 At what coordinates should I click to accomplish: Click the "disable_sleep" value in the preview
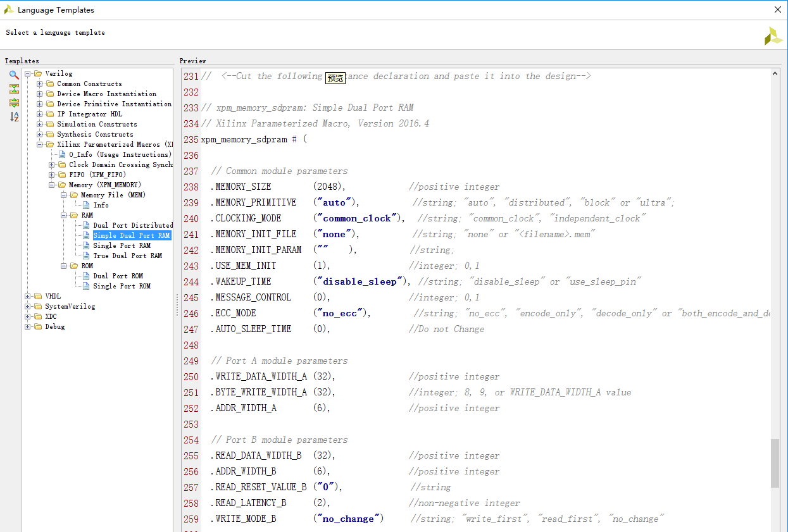click(x=360, y=281)
